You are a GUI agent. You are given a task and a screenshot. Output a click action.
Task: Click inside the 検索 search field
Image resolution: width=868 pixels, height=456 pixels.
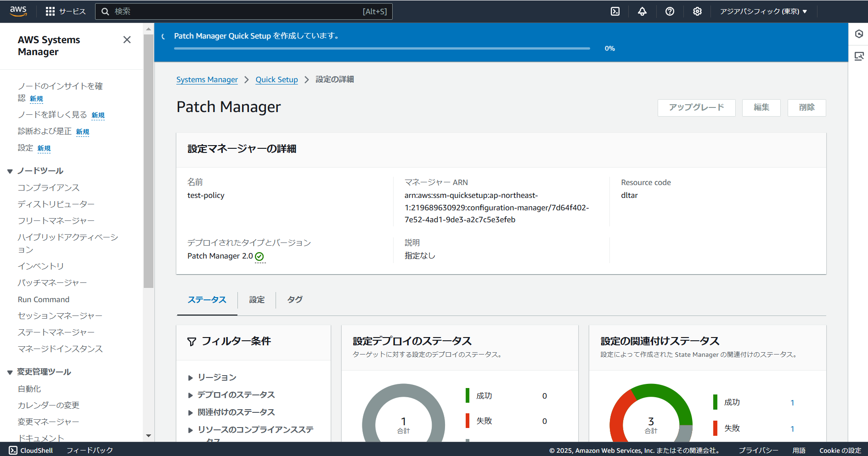[243, 11]
